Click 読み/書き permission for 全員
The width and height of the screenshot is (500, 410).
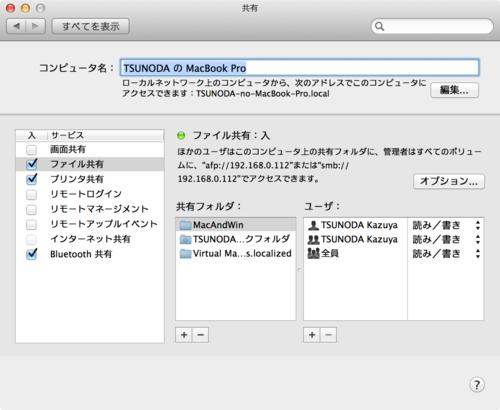click(436, 253)
